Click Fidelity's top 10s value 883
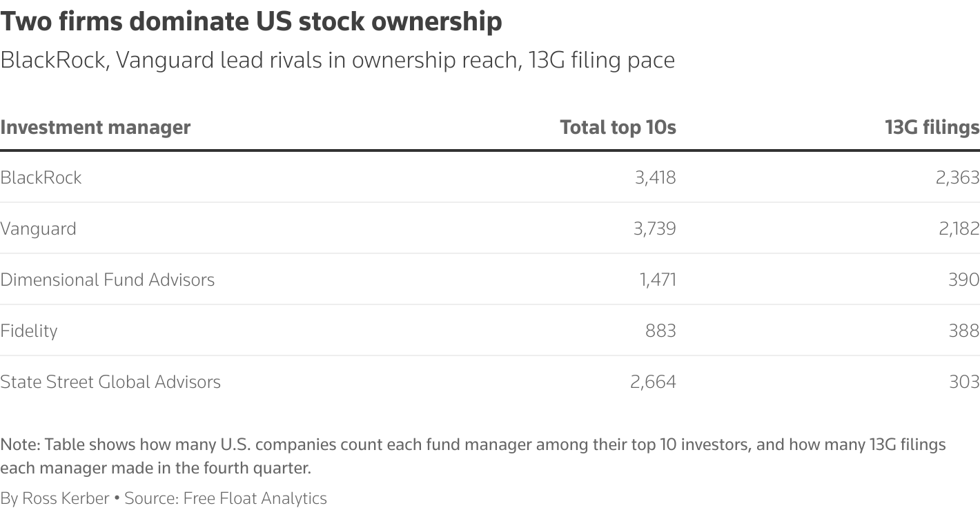The image size is (980, 508). pos(660,331)
